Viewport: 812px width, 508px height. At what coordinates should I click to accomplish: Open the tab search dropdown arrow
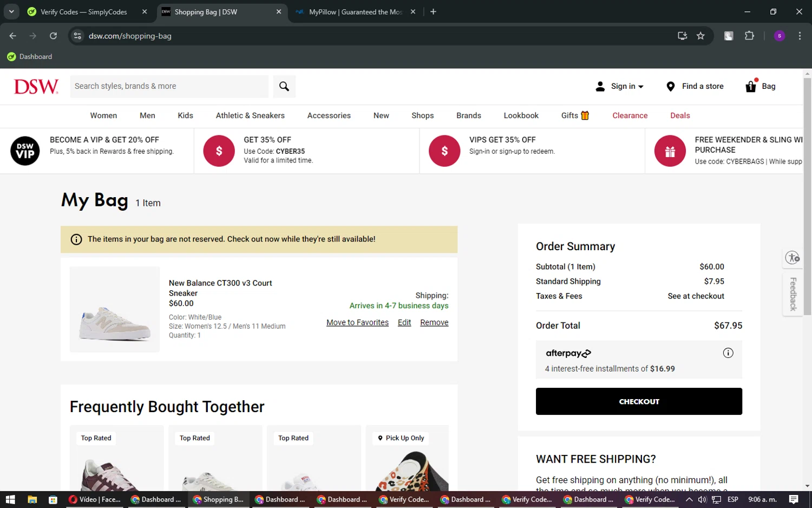click(11, 12)
